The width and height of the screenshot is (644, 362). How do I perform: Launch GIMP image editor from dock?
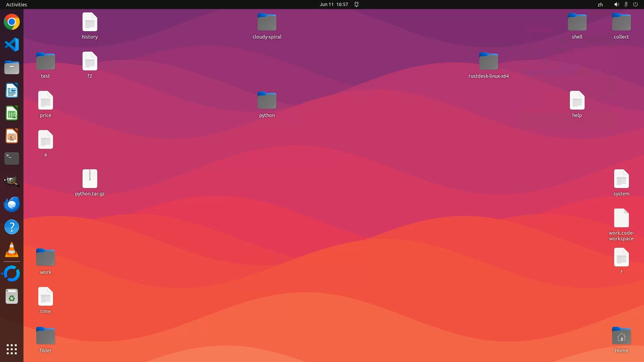click(x=12, y=181)
